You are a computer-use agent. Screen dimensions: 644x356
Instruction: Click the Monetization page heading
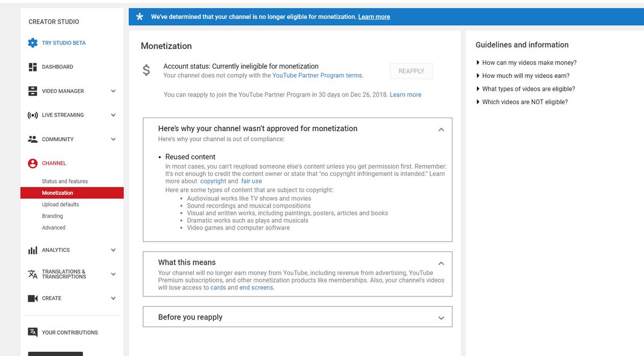tap(166, 46)
